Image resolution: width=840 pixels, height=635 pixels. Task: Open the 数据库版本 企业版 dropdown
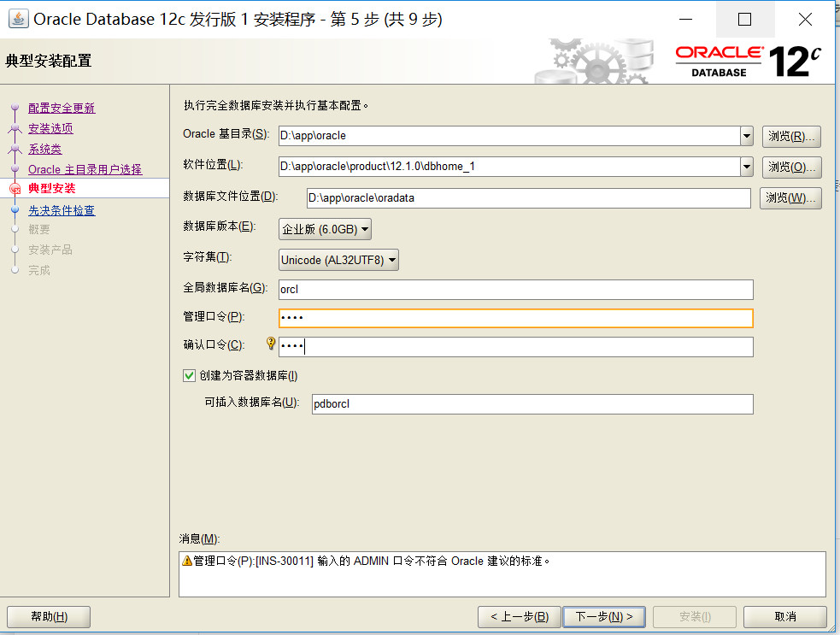(325, 229)
